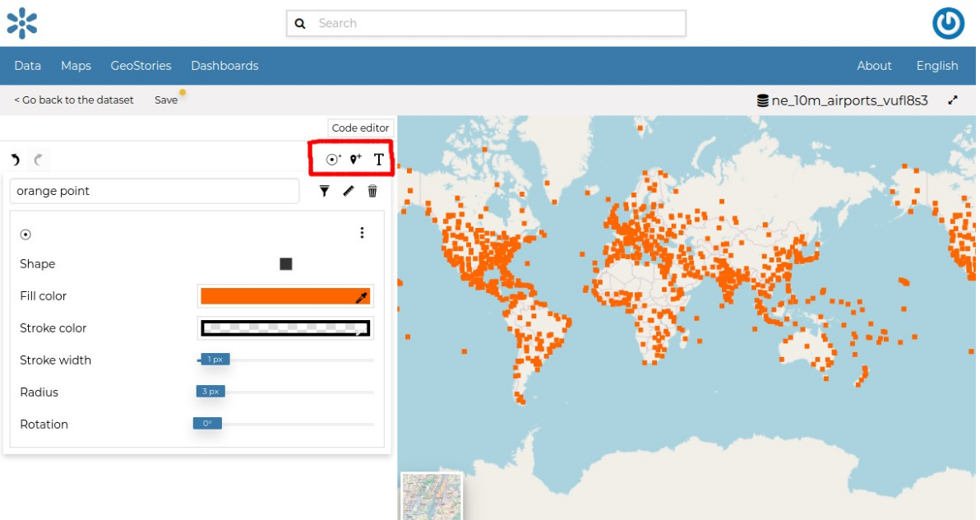Expand map to full screen
This screenshot has height=520, width=980.
(953, 100)
